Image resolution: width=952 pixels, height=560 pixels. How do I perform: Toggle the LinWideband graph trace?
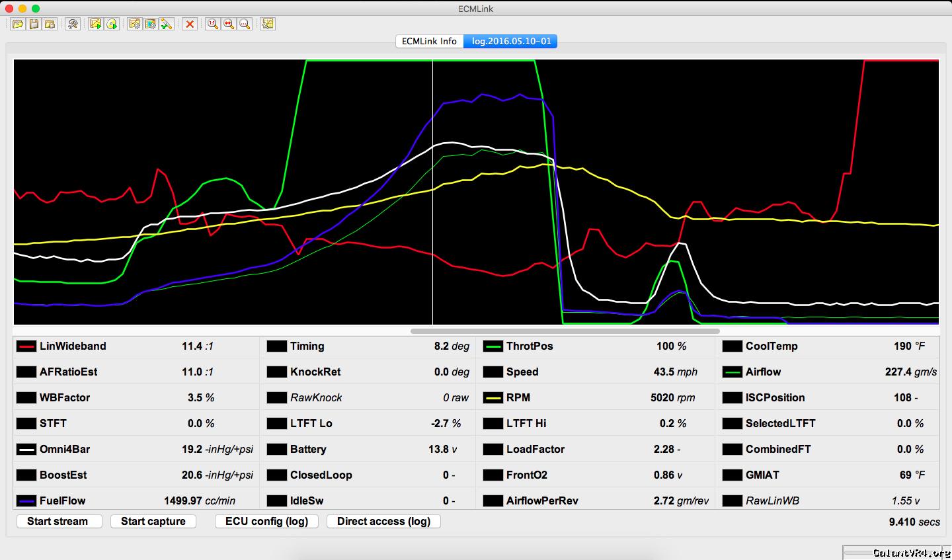click(26, 346)
